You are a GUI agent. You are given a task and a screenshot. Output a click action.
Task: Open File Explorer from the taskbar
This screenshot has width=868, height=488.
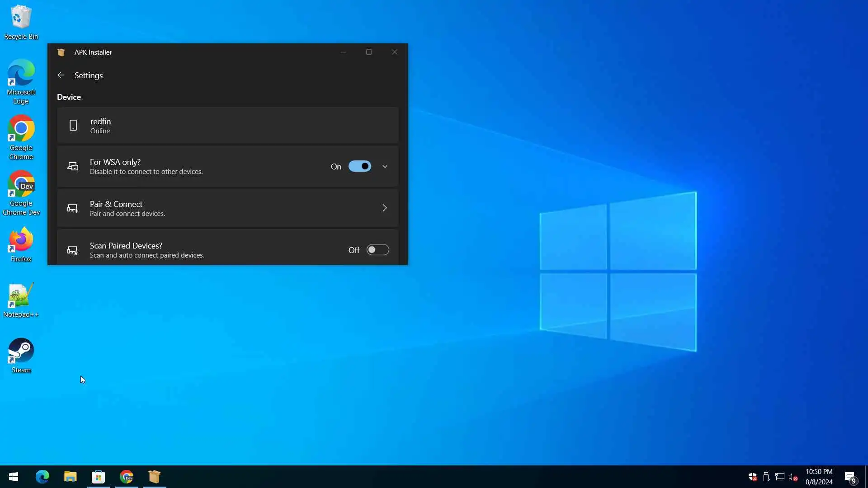coord(70,477)
